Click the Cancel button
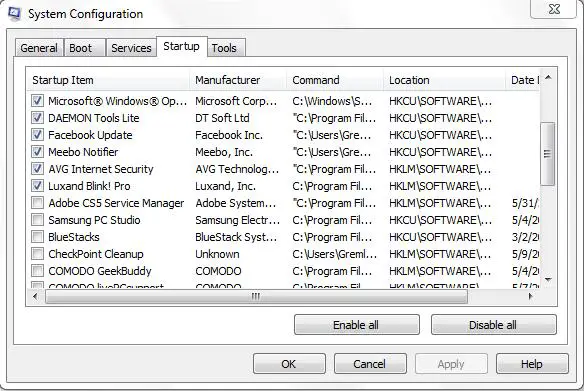Viewport: 584px width, 391px height. pos(370,364)
